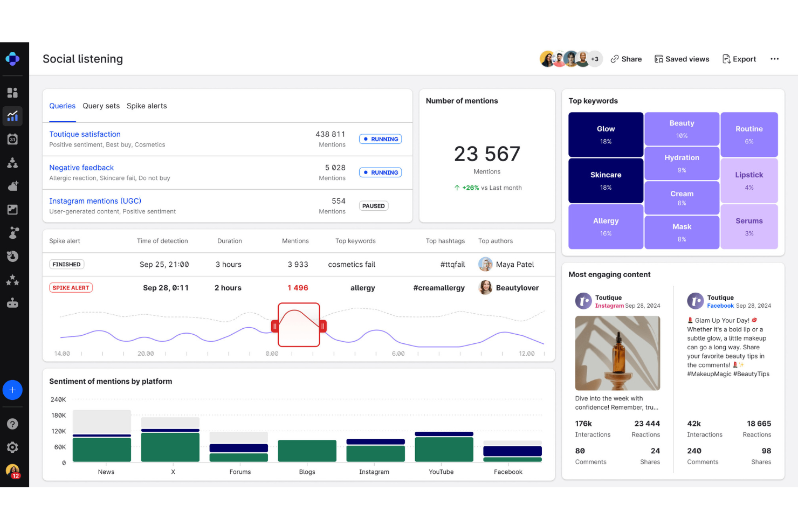The width and height of the screenshot is (798, 532).
Task: Open the blue plus button in sidebar
Action: coord(12,390)
